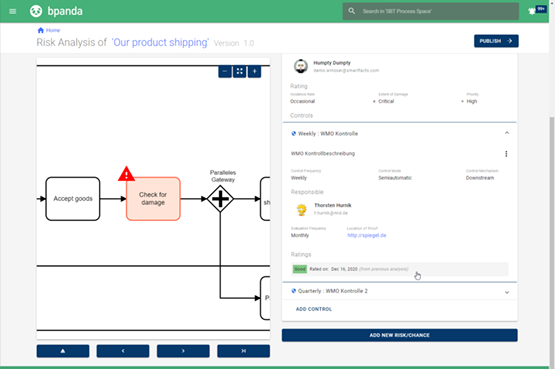Click ADD CONTROL
The width and height of the screenshot is (555, 369).
[314, 309]
